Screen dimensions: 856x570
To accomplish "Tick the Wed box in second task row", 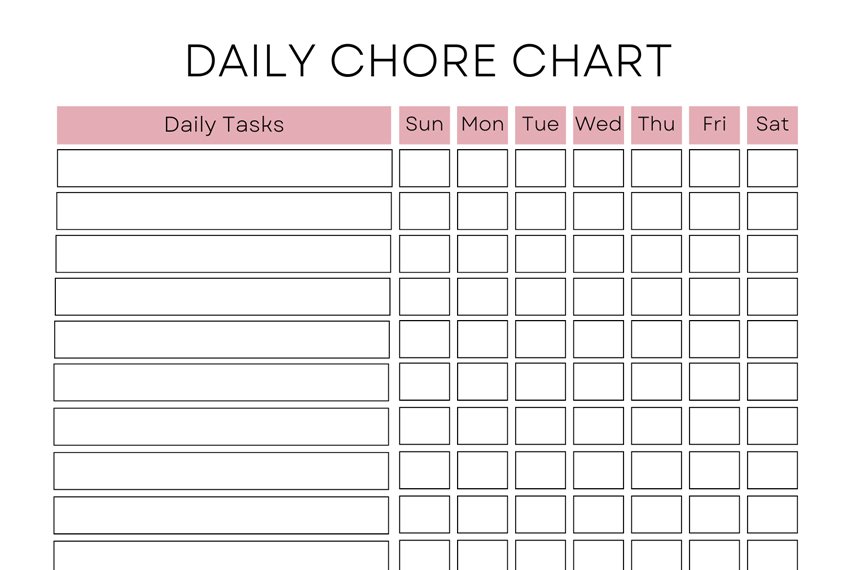I will click(x=598, y=211).
